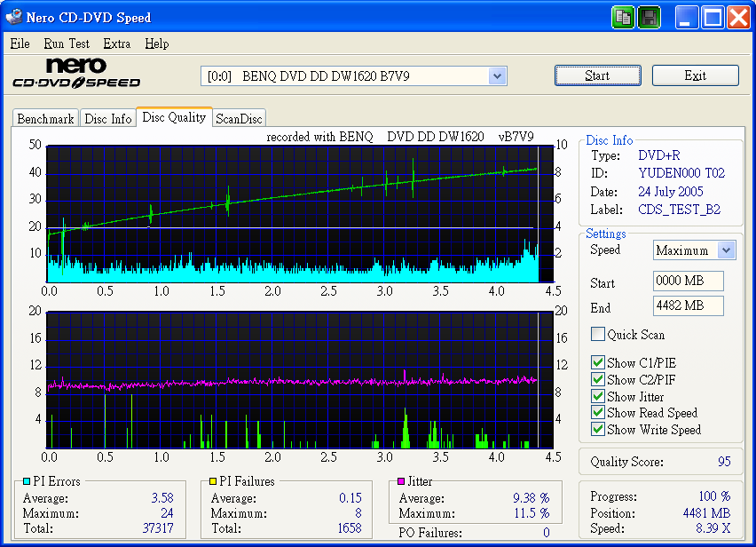The height and width of the screenshot is (547, 756).
Task: Click the Nero app icon in title bar
Action: 14,17
